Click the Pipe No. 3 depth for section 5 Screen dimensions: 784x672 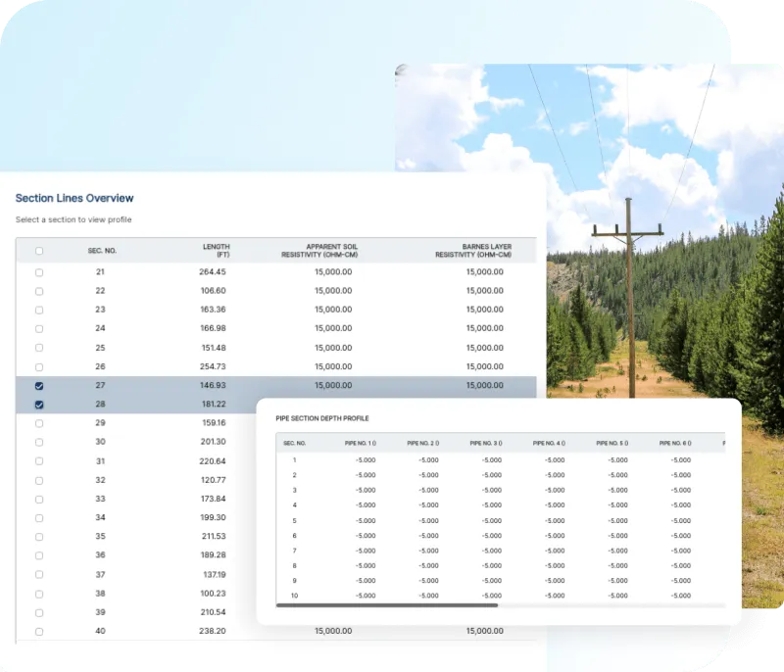pyautogui.click(x=492, y=520)
